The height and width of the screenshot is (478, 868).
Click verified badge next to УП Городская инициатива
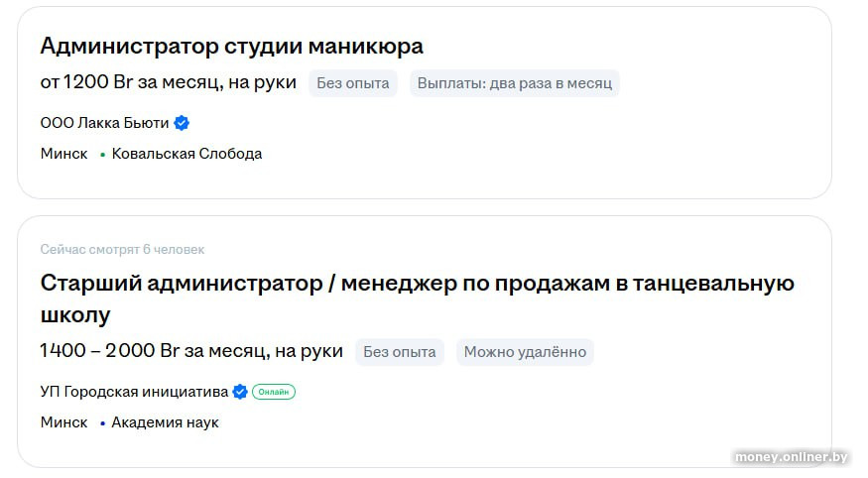pos(240,392)
